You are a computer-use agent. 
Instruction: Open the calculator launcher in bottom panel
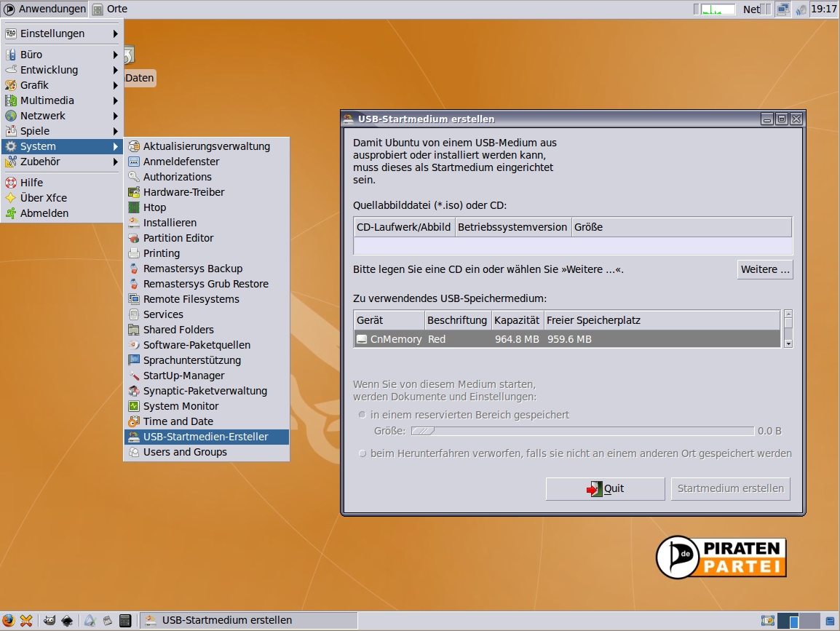point(125,620)
